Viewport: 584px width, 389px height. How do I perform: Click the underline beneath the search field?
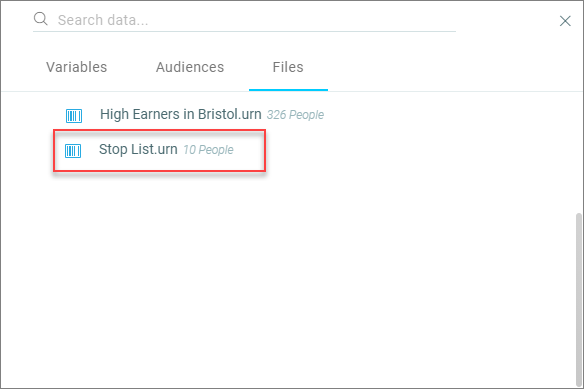coord(244,31)
